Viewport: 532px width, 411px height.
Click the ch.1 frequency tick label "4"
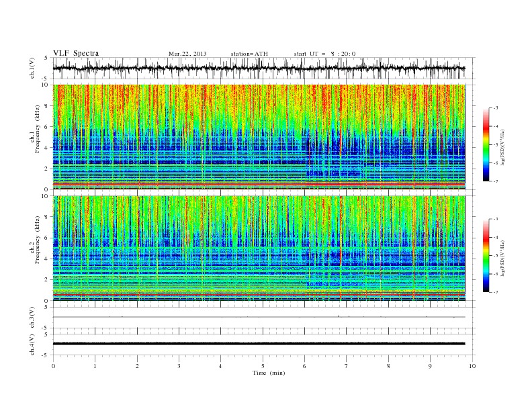(x=47, y=148)
